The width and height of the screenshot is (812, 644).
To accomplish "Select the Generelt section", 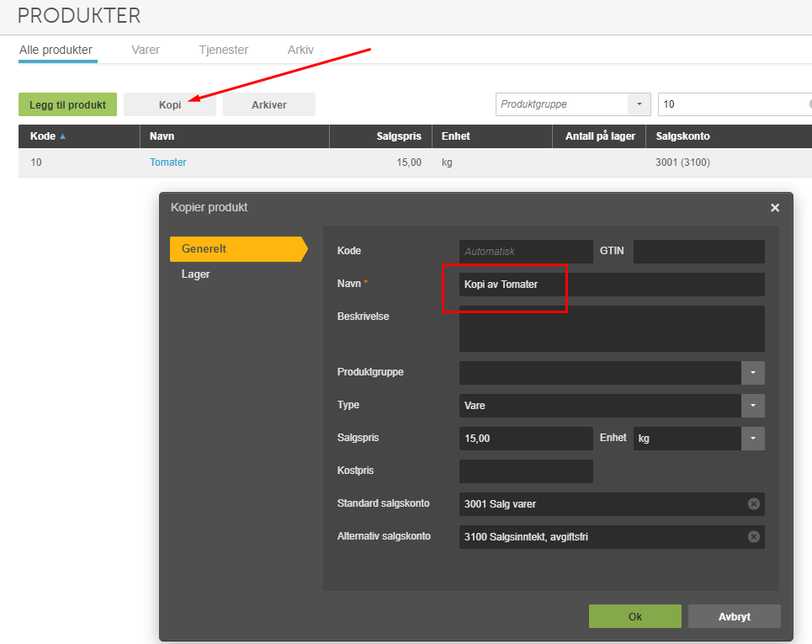I will coord(239,248).
